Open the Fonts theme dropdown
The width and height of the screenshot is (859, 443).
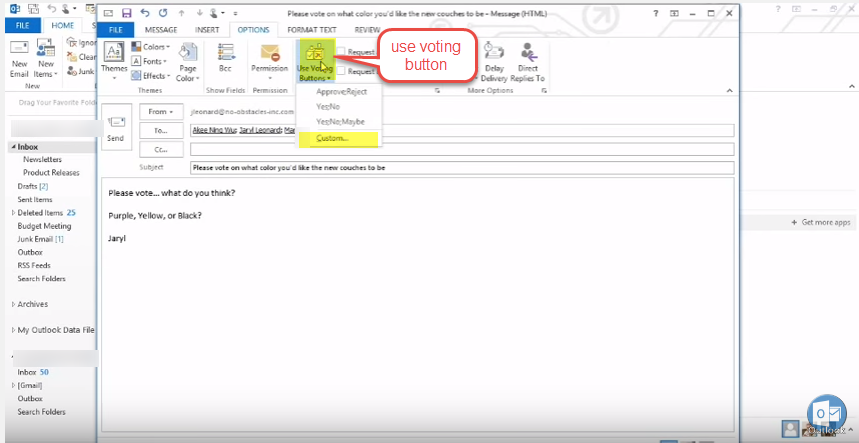[x=150, y=61]
